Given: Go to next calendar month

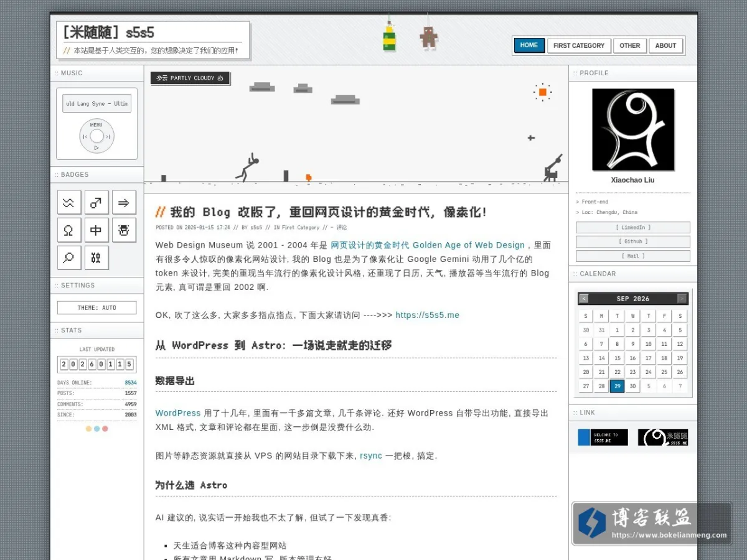Looking at the screenshot, I should pyautogui.click(x=682, y=299).
